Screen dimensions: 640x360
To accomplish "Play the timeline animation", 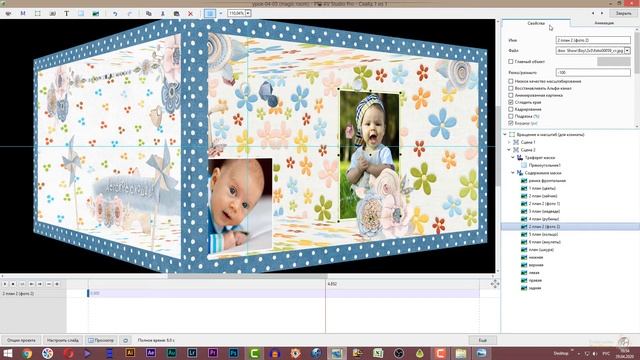I will pyautogui.click(x=4, y=284).
